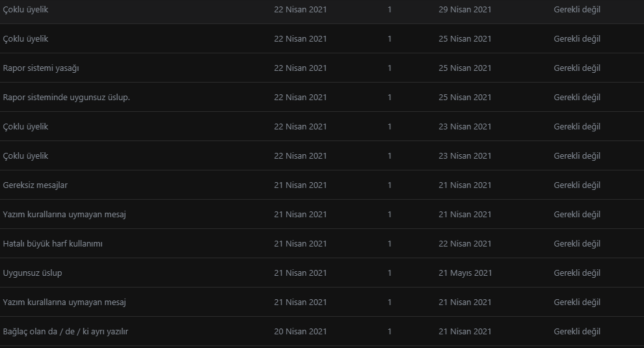The width and height of the screenshot is (644, 348).
Task: Open the 'Hatalı büyük harf kullanımı' warning
Action: point(53,244)
